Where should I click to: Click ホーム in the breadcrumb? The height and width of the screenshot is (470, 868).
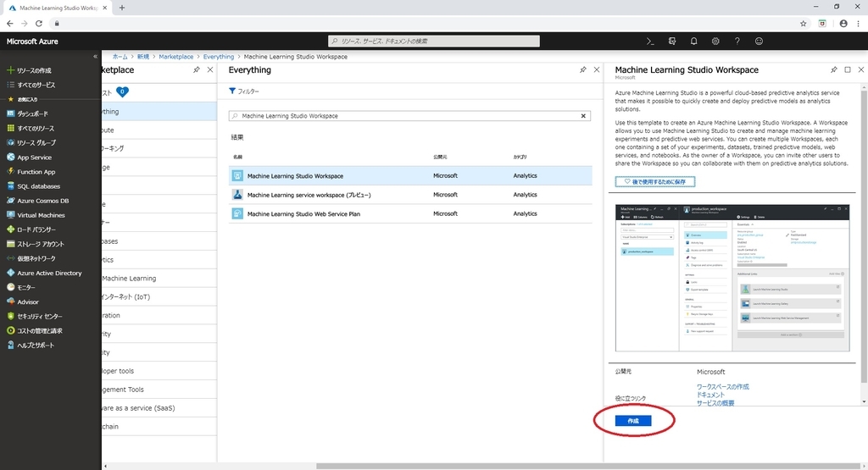pyautogui.click(x=120, y=57)
